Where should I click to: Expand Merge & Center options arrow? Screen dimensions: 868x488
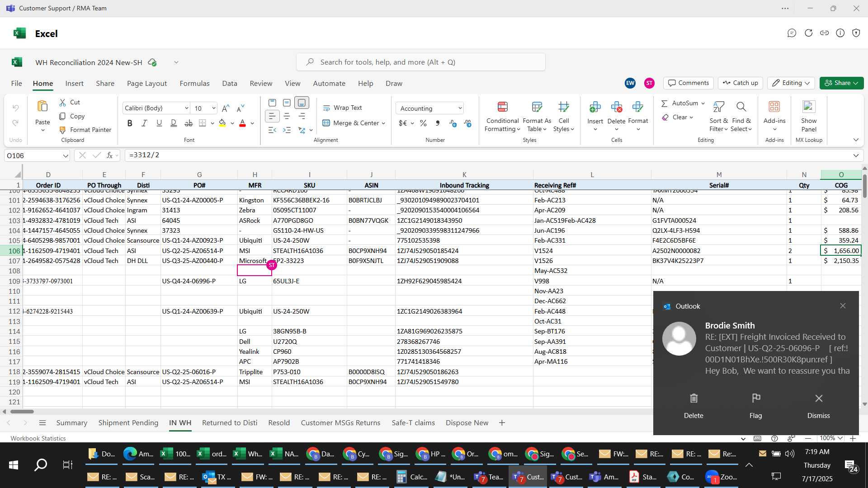pyautogui.click(x=383, y=123)
